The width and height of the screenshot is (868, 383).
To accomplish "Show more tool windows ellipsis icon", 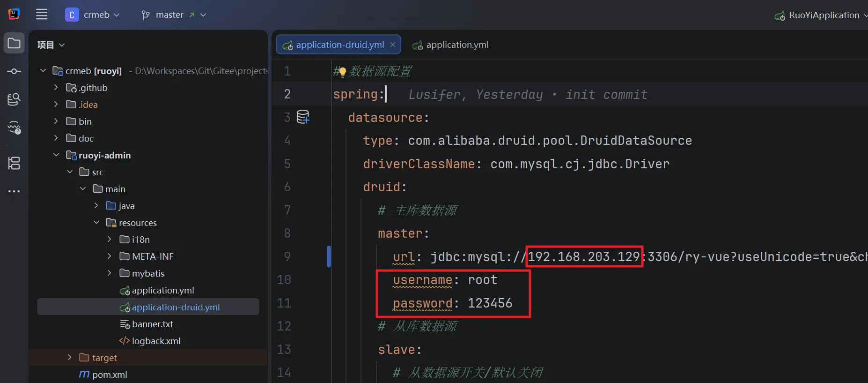I will [x=14, y=191].
